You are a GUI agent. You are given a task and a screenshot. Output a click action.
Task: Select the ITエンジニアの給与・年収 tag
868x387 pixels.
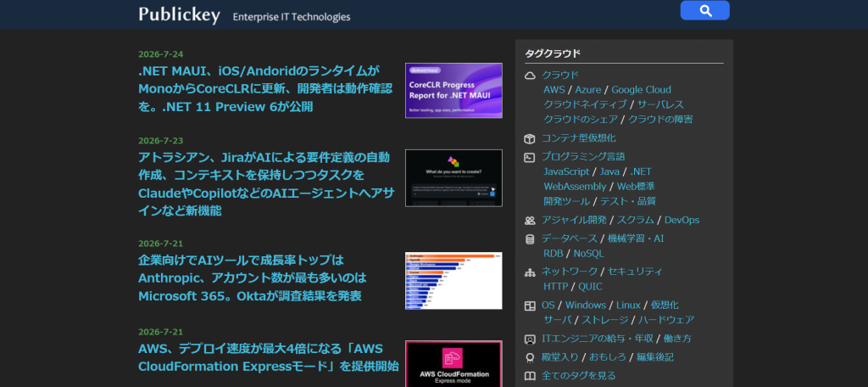[598, 339]
